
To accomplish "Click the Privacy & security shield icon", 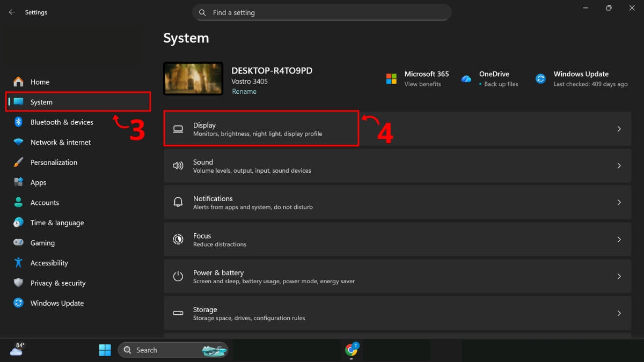I will (x=19, y=283).
